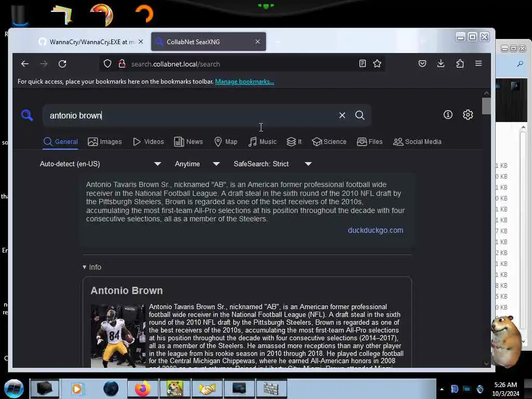532x399 pixels.
Task: Open the hamster Box taskbar icon
Action: pyautogui.click(x=175, y=389)
